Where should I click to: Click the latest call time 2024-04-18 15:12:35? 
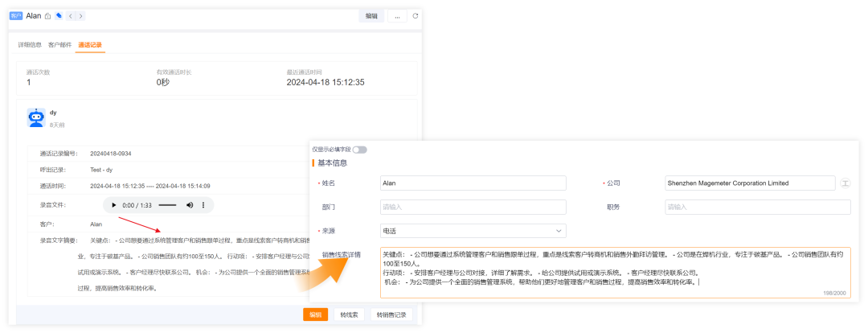[325, 83]
